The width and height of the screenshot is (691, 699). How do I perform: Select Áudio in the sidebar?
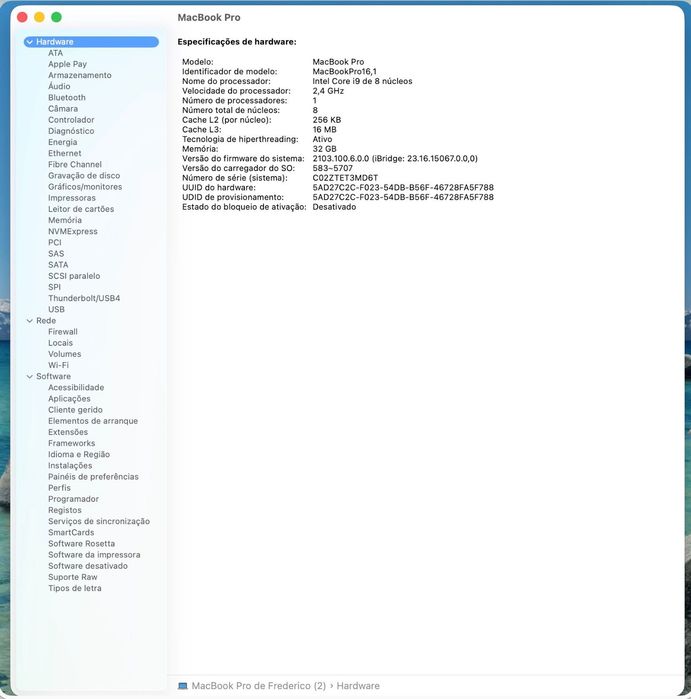pos(59,86)
